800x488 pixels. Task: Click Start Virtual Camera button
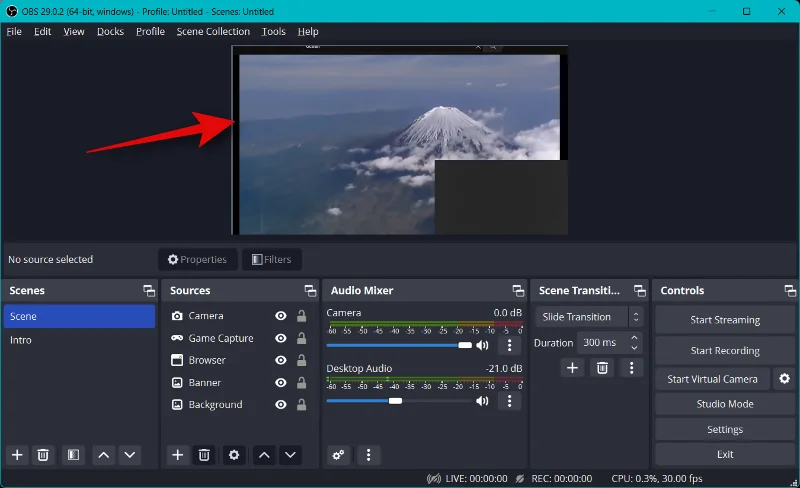point(712,379)
